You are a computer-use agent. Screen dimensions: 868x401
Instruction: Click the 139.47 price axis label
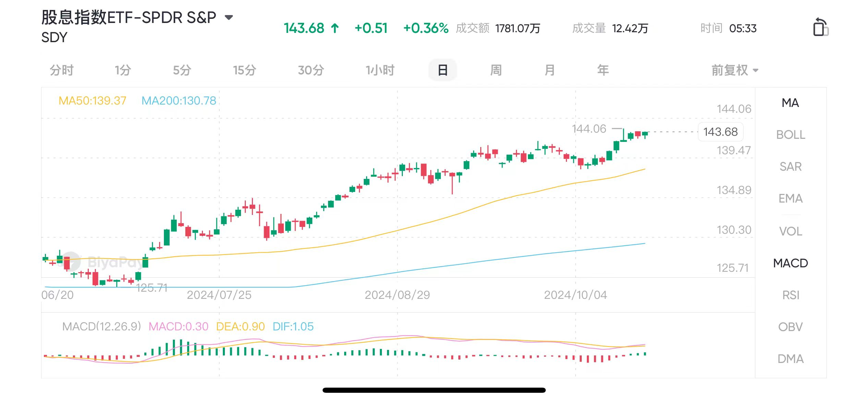pyautogui.click(x=734, y=150)
